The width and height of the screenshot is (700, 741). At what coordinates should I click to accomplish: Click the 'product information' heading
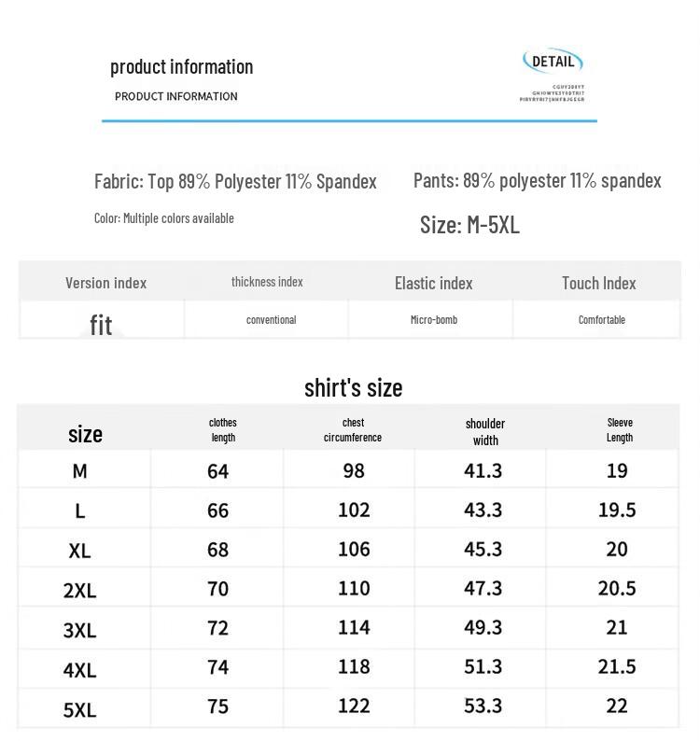click(x=181, y=66)
